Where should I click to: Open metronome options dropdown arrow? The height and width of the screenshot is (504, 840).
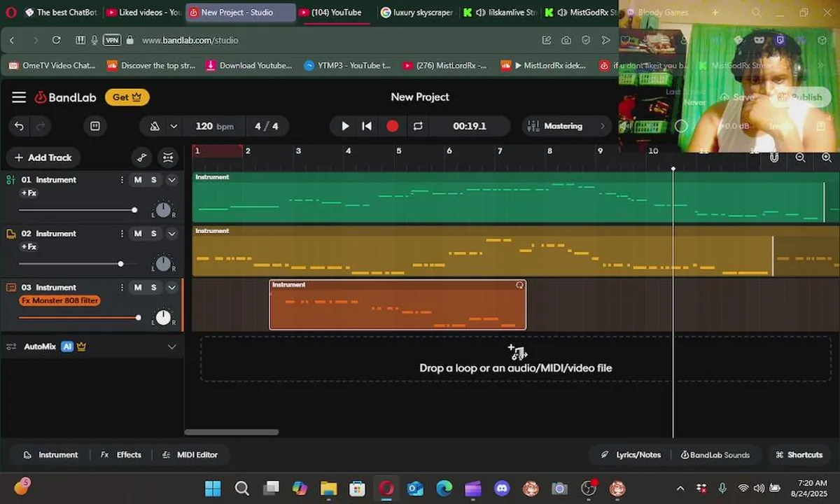[x=174, y=126]
